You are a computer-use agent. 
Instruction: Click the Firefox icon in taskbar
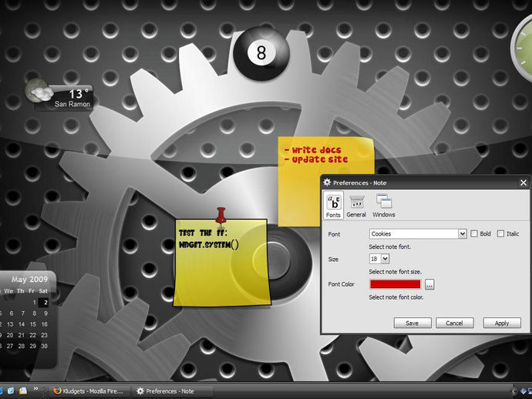pos(57,391)
